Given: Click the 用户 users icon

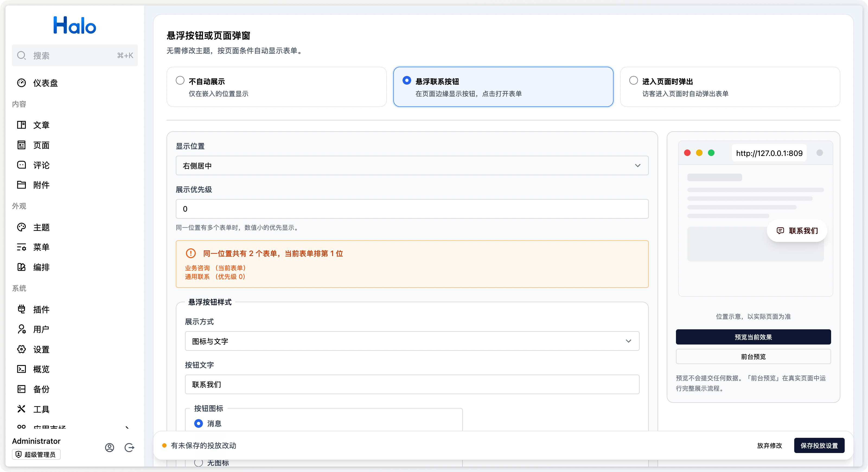Looking at the screenshot, I should [22, 329].
